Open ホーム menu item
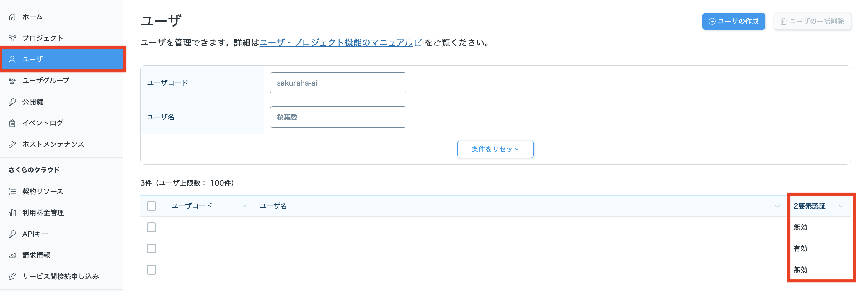Image resolution: width=868 pixels, height=292 pixels. (62, 17)
